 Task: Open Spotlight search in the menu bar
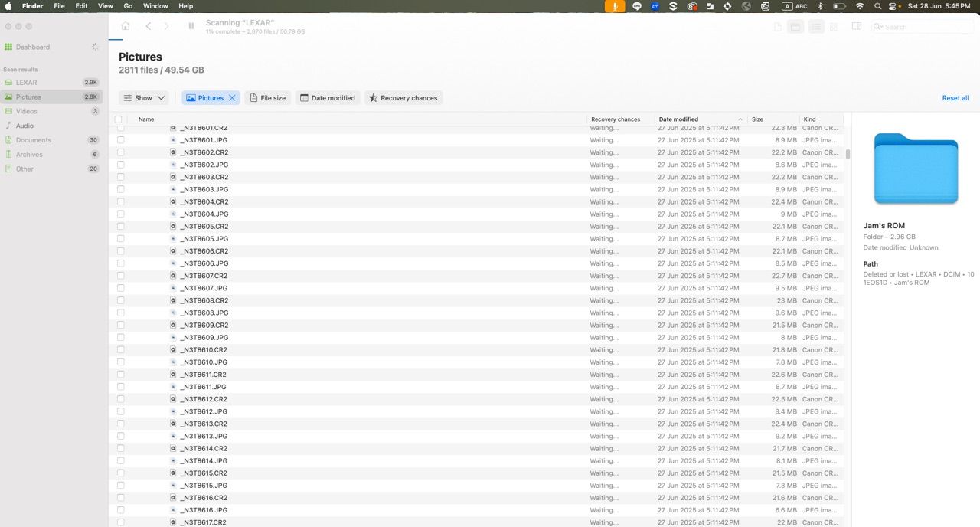click(x=877, y=6)
